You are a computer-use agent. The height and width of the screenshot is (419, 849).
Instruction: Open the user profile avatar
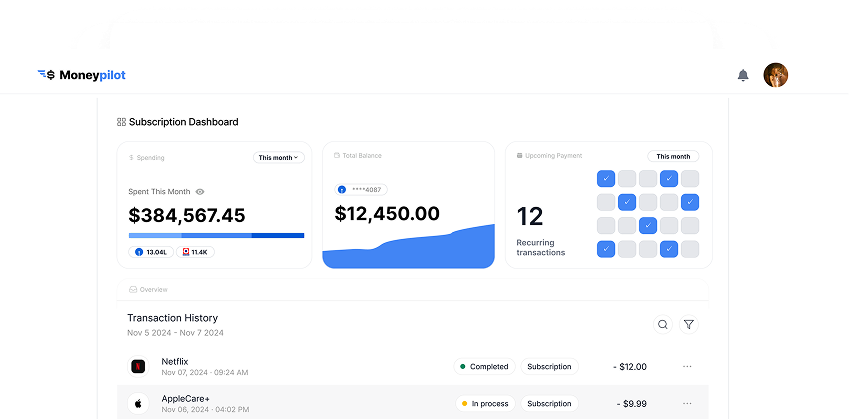[x=775, y=75]
